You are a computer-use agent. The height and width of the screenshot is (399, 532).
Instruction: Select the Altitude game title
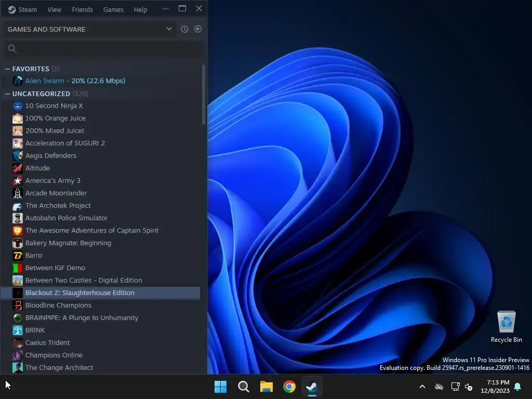pyautogui.click(x=37, y=168)
